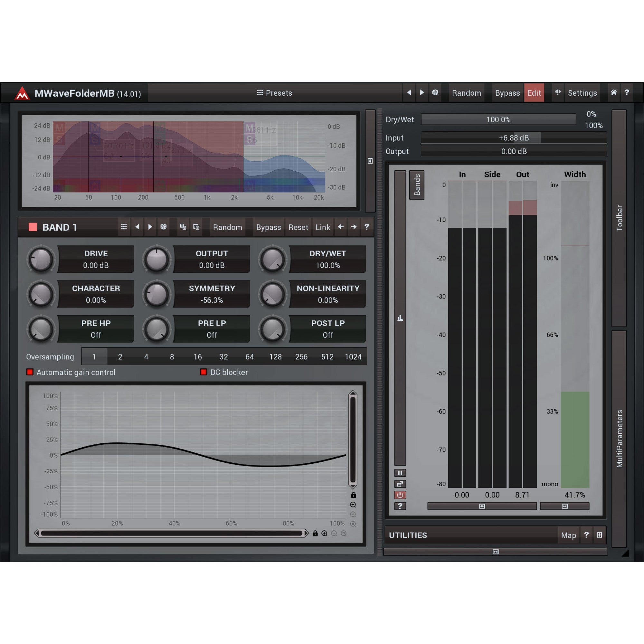The image size is (644, 644).
Task: Collapse Utilities panel with its expander icon
Action: (x=599, y=535)
